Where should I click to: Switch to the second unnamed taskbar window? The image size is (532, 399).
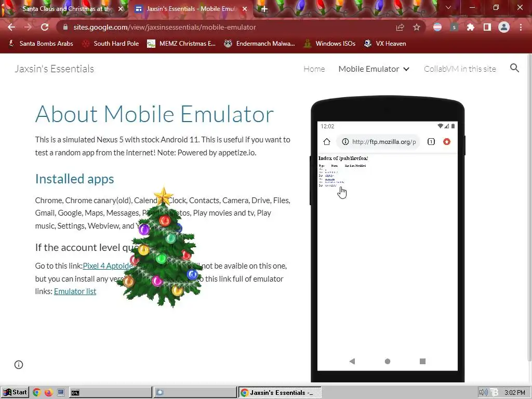pos(195,393)
